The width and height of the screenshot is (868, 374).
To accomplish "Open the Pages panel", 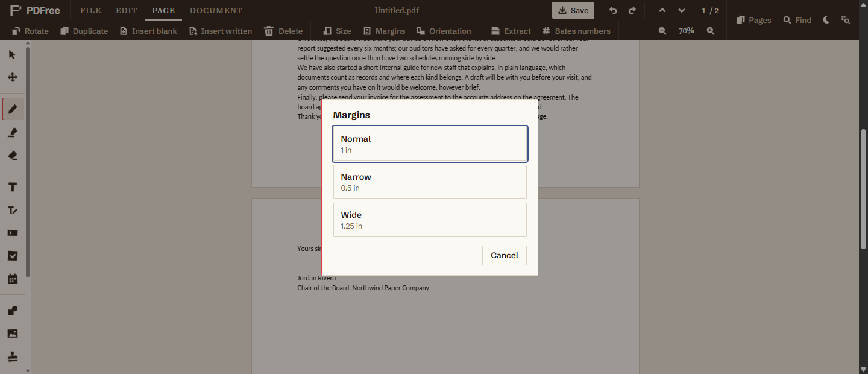I will pos(754,20).
